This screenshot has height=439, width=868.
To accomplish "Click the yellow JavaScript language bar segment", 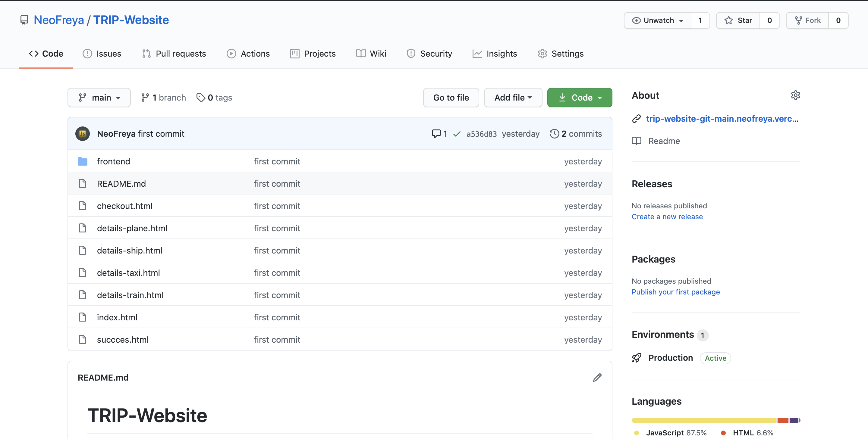I will [704, 420].
